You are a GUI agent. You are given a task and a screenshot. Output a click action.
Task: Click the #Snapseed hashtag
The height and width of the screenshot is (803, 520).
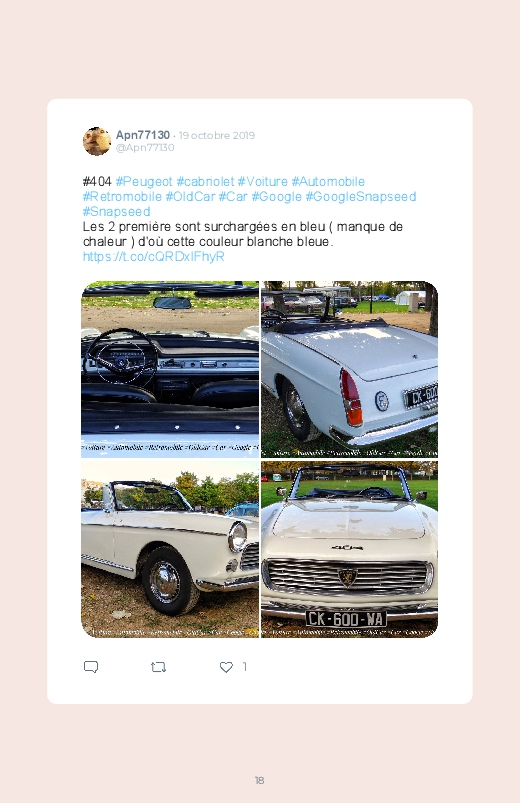pos(117,212)
